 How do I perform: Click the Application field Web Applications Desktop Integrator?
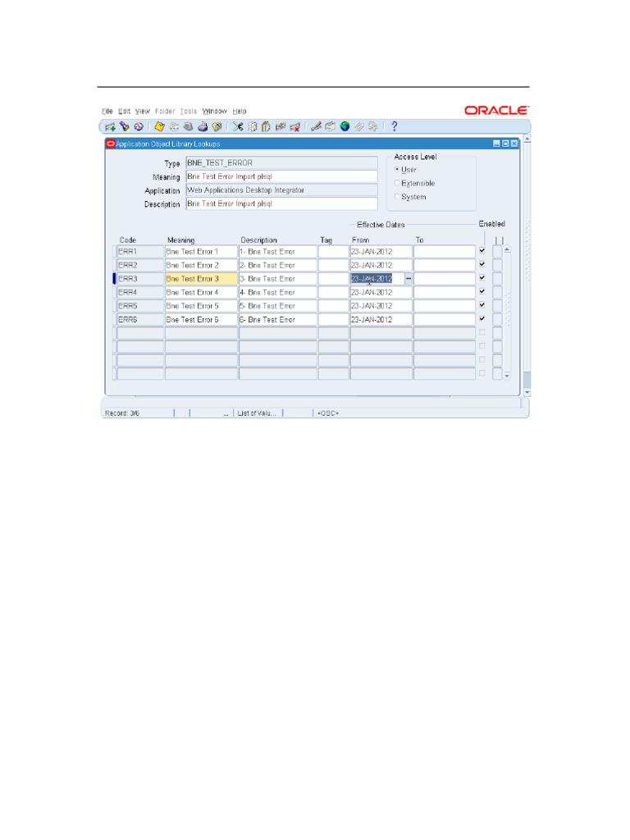tap(282, 190)
